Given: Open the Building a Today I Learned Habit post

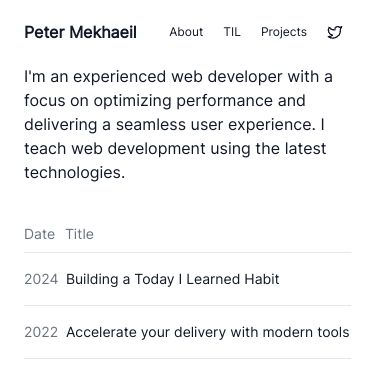Looking at the screenshot, I should [173, 279].
